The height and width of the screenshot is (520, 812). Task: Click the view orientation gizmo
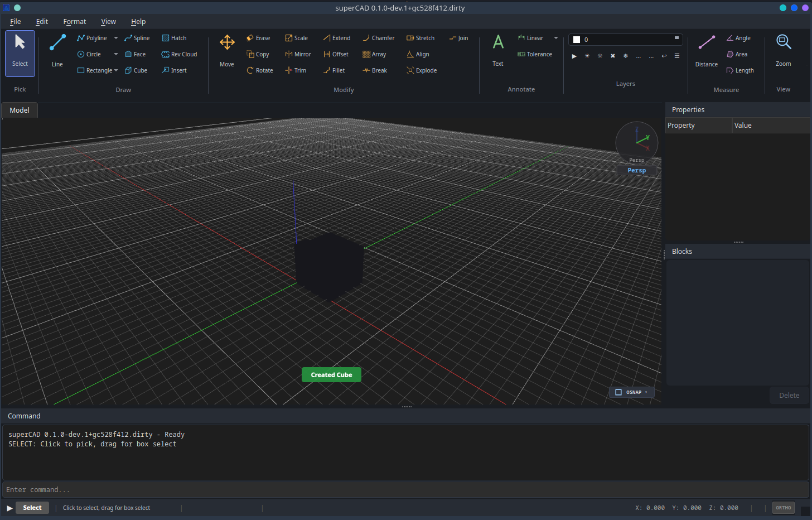[637, 143]
